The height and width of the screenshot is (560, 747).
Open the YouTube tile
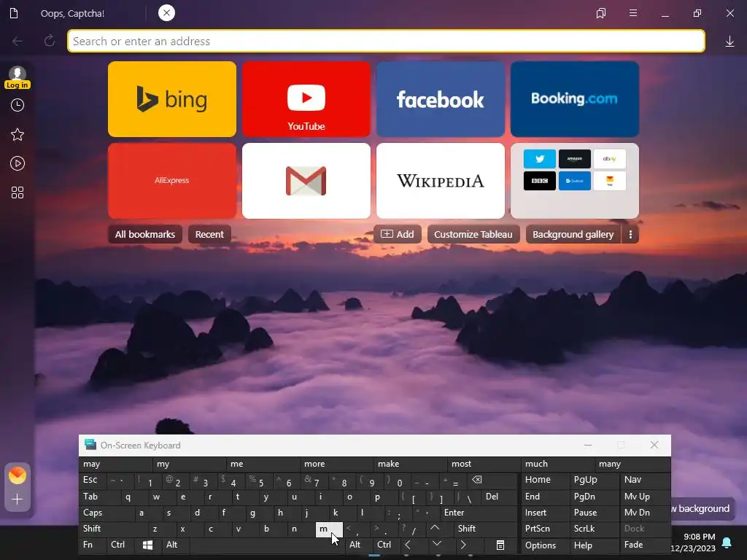coord(306,99)
